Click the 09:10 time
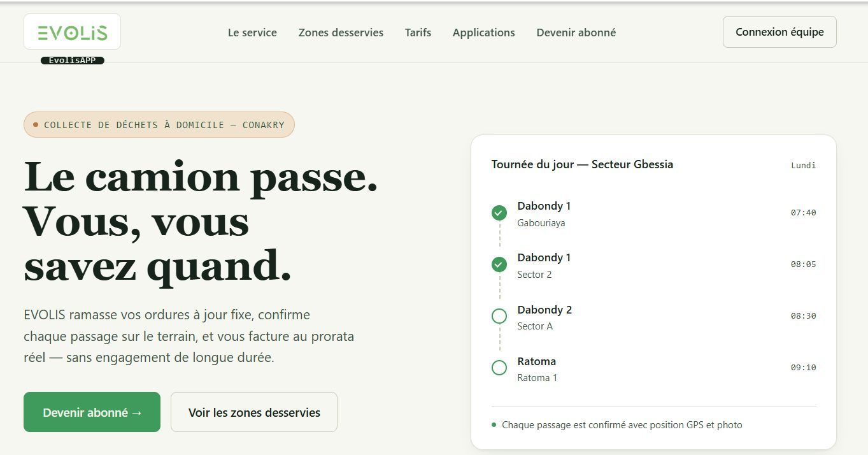Image resolution: width=868 pixels, height=455 pixels. 804,368
